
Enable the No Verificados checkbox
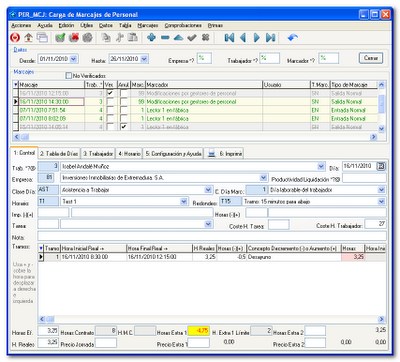69,76
